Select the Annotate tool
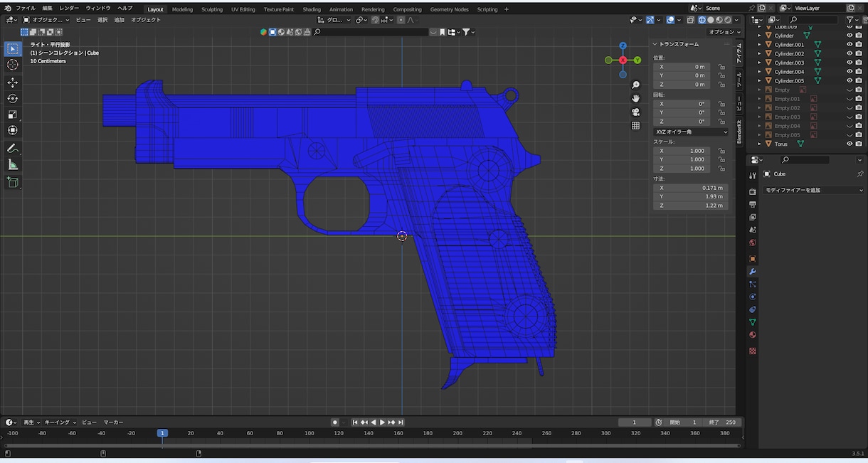Screen dimensions: 868x463 (x=13, y=149)
